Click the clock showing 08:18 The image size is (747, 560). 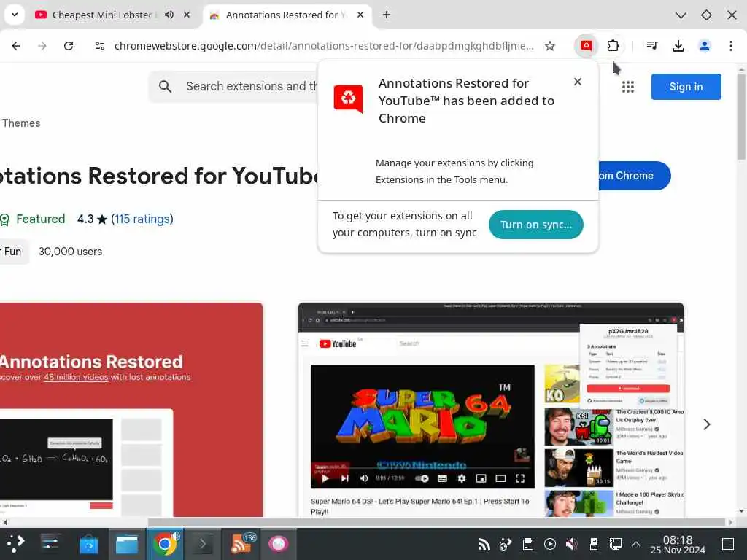[678, 544]
